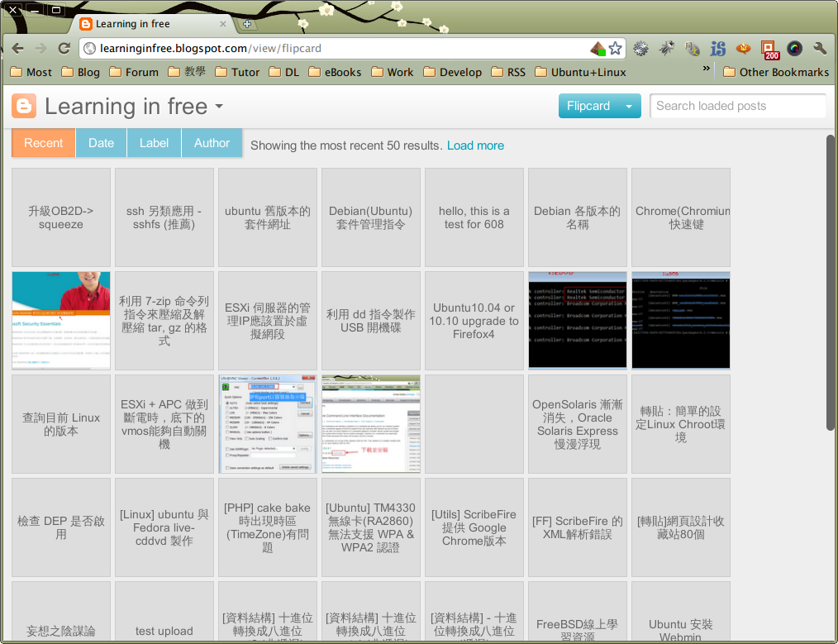Click the address bar URL

(211, 49)
